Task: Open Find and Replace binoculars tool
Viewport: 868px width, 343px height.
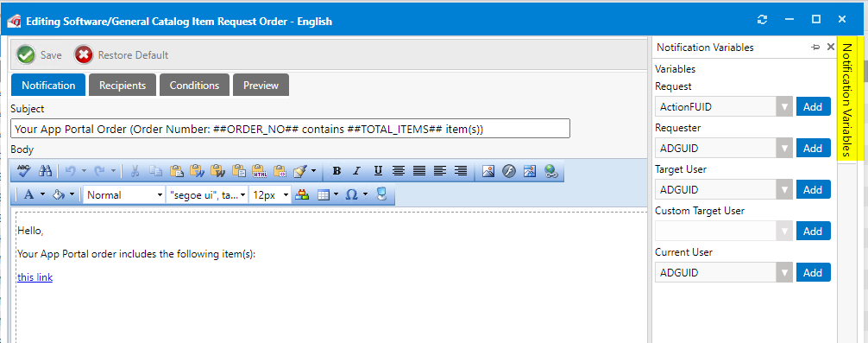Action: click(x=46, y=171)
